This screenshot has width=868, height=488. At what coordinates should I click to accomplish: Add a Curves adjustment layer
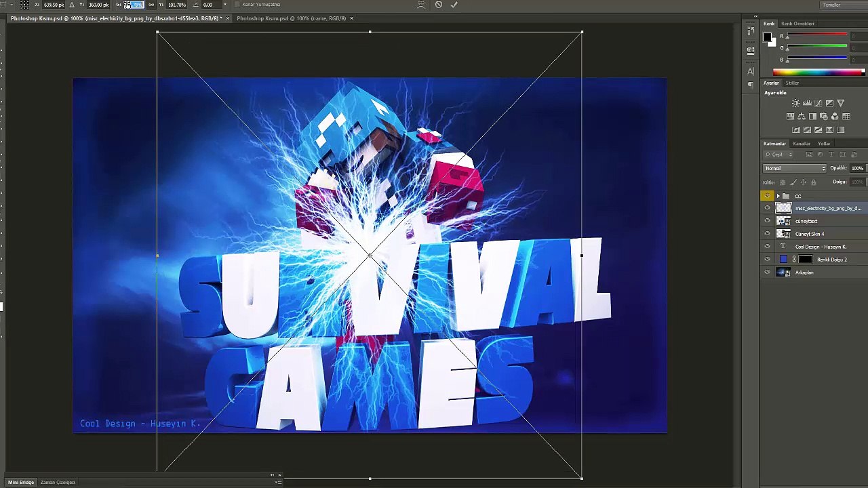click(818, 103)
